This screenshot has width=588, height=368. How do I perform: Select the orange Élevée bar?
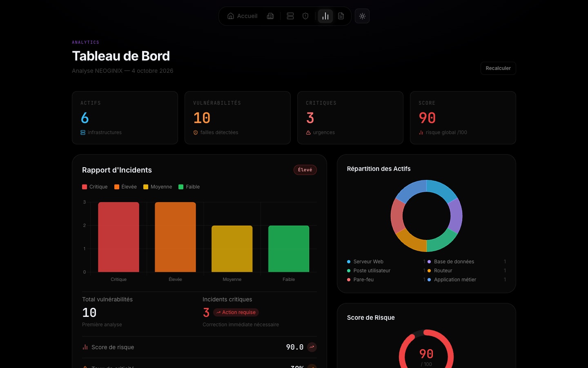click(x=175, y=237)
